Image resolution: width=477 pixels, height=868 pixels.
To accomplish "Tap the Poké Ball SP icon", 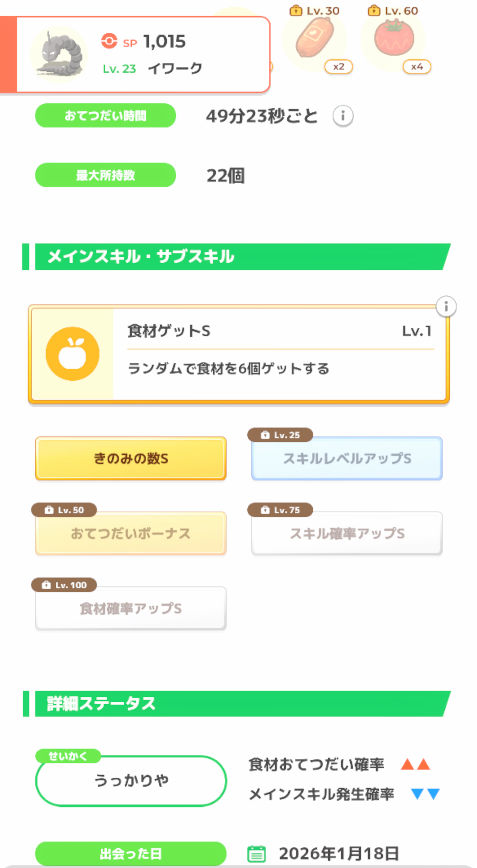I will pyautogui.click(x=109, y=41).
